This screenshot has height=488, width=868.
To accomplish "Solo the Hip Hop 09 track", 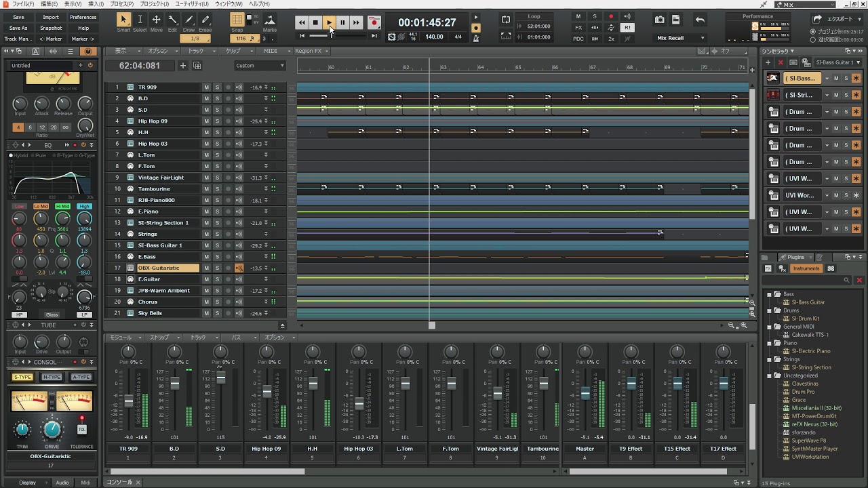I will (217, 121).
